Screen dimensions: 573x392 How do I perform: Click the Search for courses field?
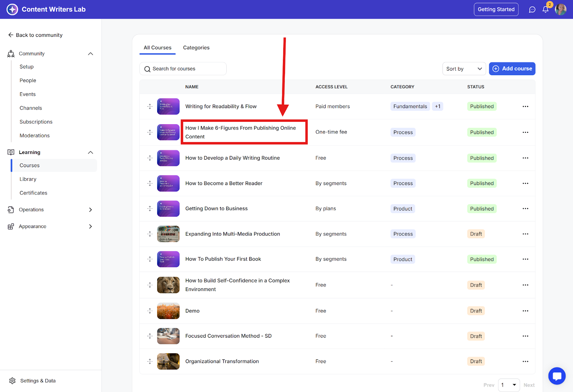tap(183, 69)
